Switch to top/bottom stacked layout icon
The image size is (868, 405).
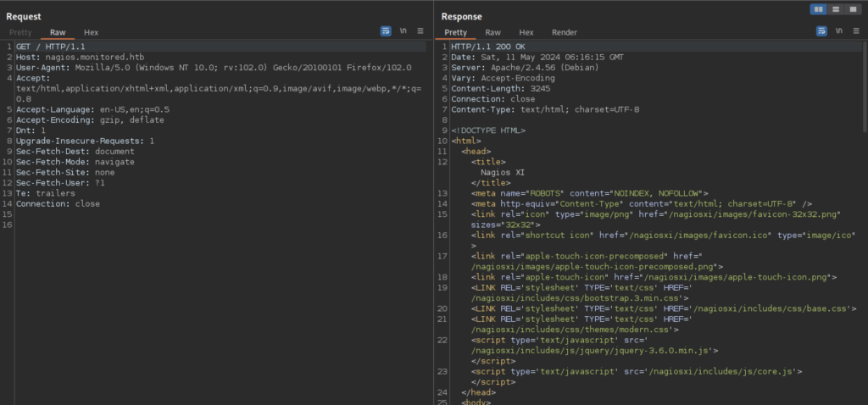click(835, 8)
